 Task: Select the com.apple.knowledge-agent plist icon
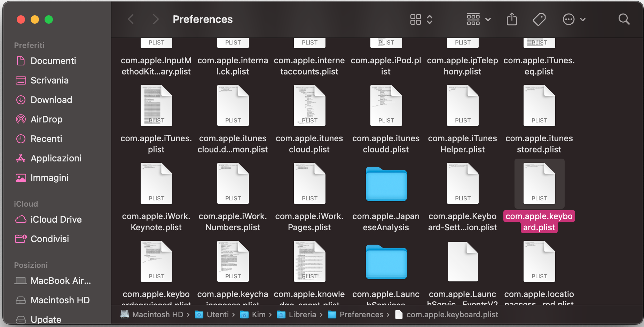pos(309,261)
